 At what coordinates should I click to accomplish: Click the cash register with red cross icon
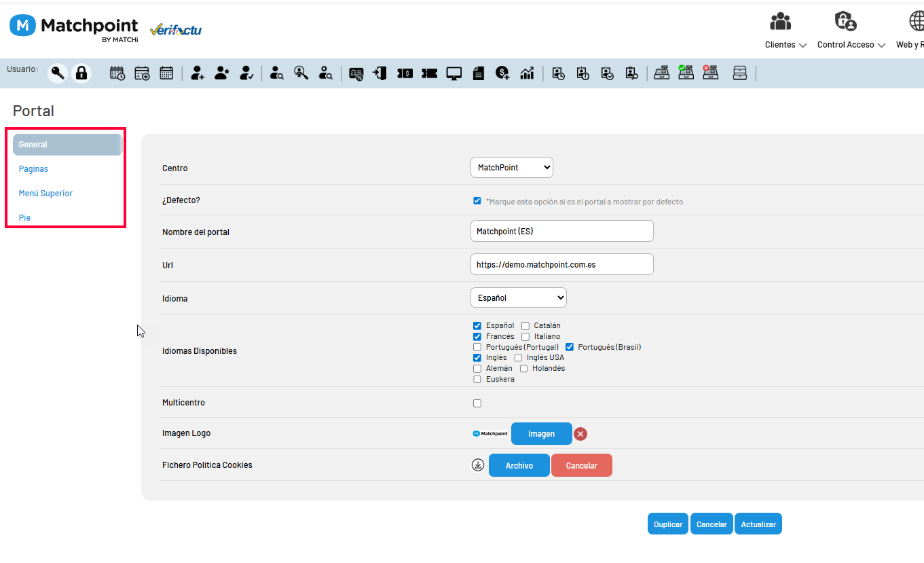click(710, 73)
